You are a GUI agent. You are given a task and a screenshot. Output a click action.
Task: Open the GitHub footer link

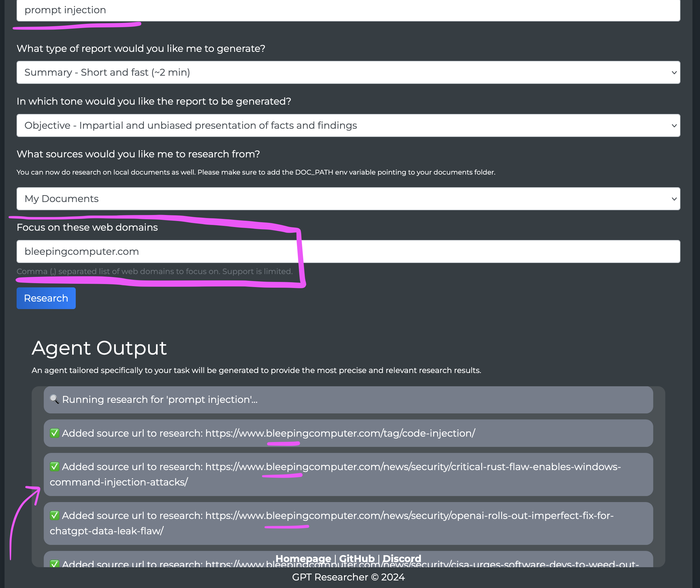click(x=357, y=558)
